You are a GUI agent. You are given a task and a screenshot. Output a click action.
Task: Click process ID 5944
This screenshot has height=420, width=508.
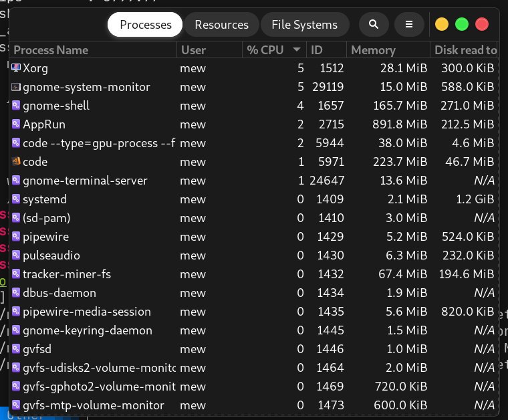point(330,143)
